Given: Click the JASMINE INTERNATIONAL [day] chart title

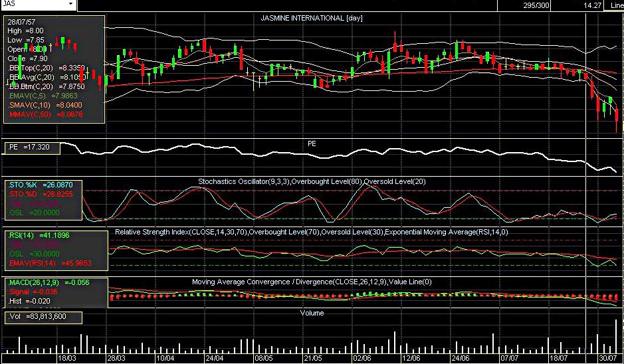Looking at the screenshot, I should coord(312,18).
